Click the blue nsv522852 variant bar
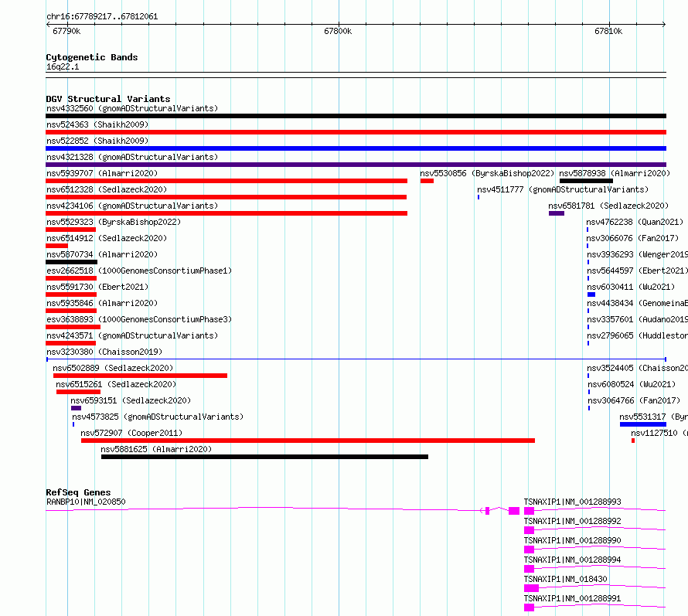This screenshot has height=616, width=688. (356, 148)
